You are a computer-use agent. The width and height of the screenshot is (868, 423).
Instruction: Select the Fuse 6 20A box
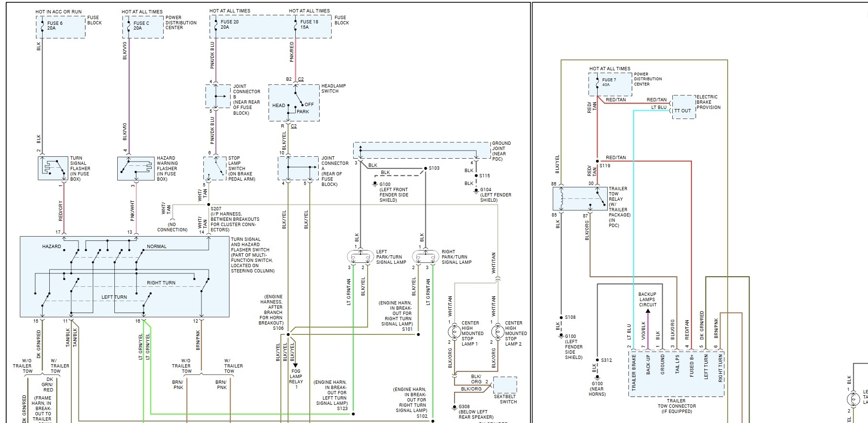point(61,27)
